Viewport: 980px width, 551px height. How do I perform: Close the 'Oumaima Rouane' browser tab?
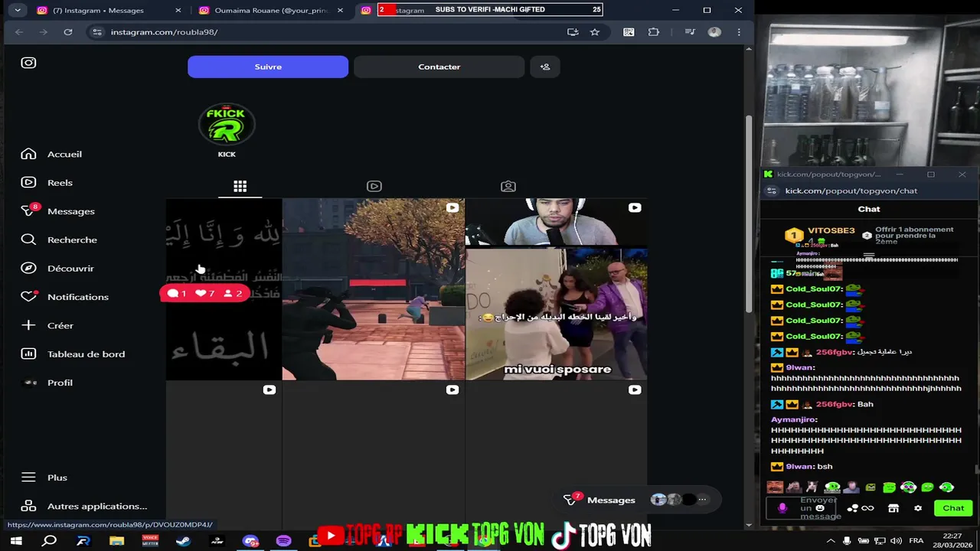click(340, 10)
